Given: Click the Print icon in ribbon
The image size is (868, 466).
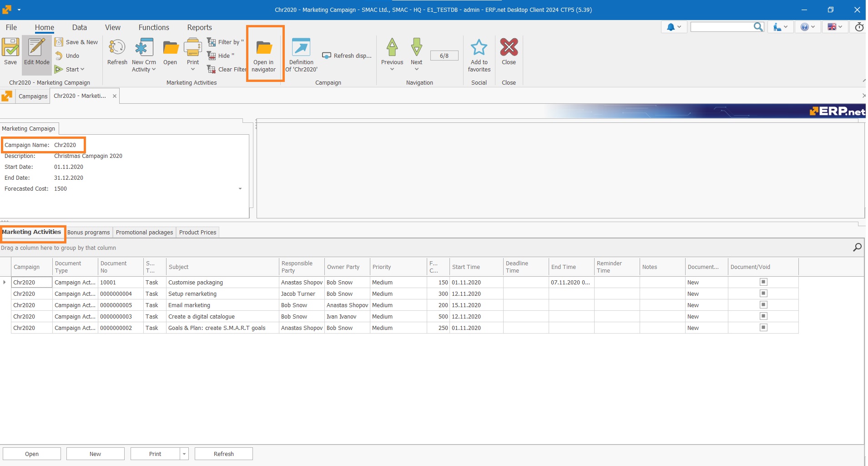Looking at the screenshot, I should pyautogui.click(x=193, y=47).
